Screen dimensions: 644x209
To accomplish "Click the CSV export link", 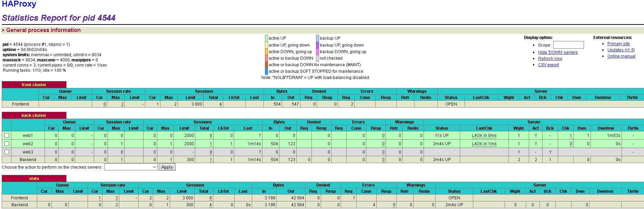I will (x=548, y=65).
